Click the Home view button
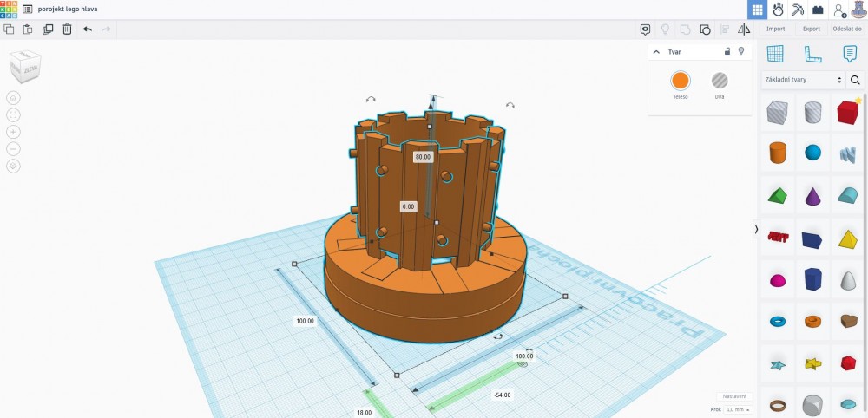This screenshot has height=418, width=868. click(14, 97)
